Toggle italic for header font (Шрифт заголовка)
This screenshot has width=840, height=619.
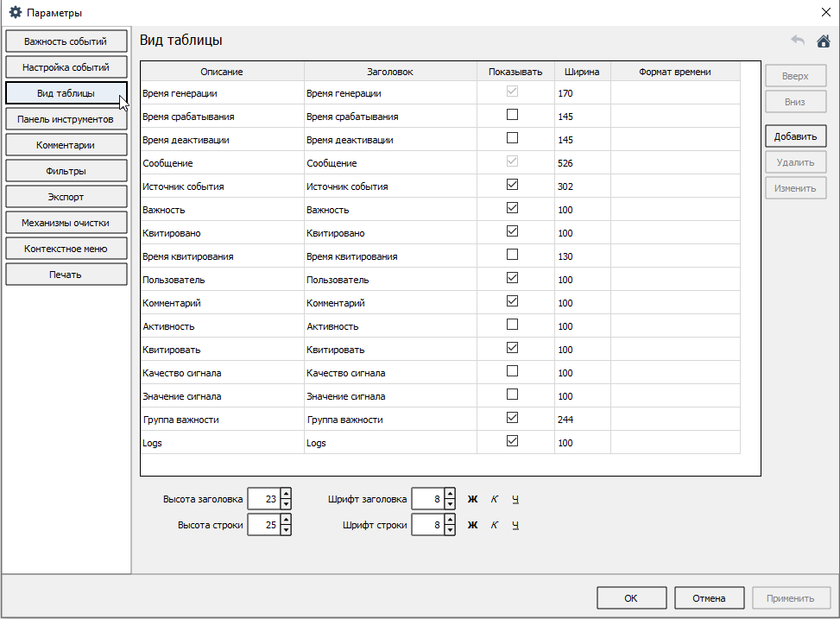coord(494,499)
